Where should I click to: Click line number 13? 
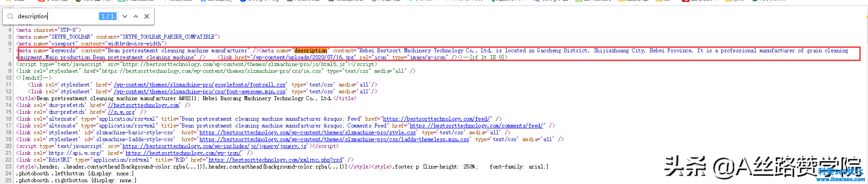tap(9, 98)
